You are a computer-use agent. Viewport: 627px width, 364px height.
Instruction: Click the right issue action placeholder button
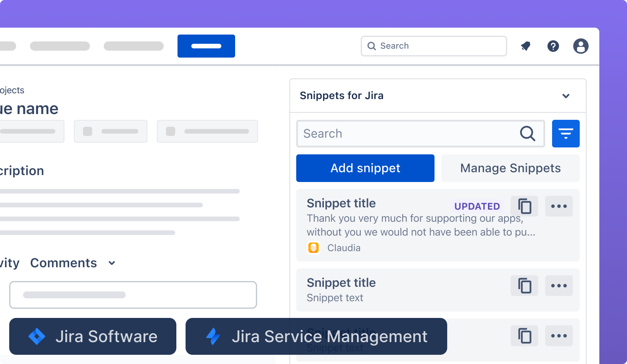(x=207, y=131)
